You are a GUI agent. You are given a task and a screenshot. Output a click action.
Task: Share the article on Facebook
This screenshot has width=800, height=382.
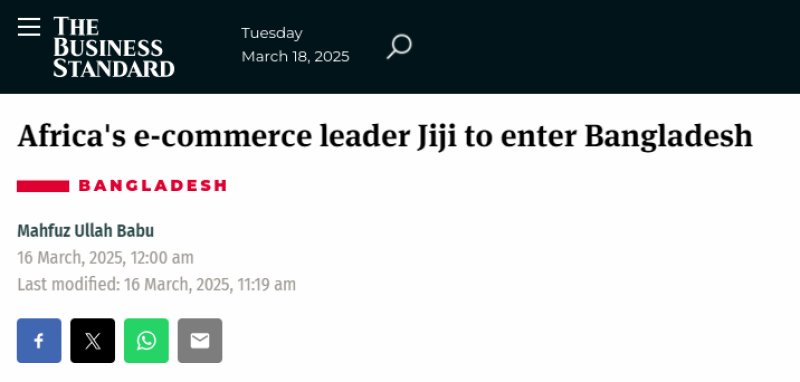[x=39, y=341]
